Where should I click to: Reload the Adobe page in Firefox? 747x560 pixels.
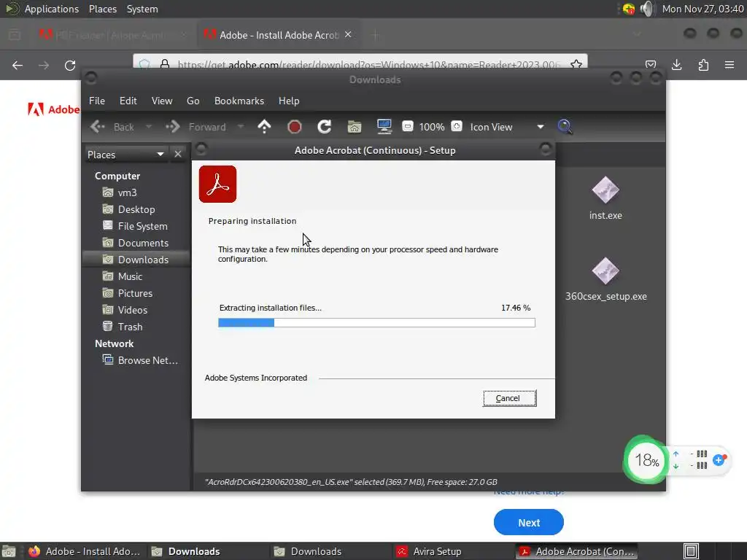pos(70,65)
